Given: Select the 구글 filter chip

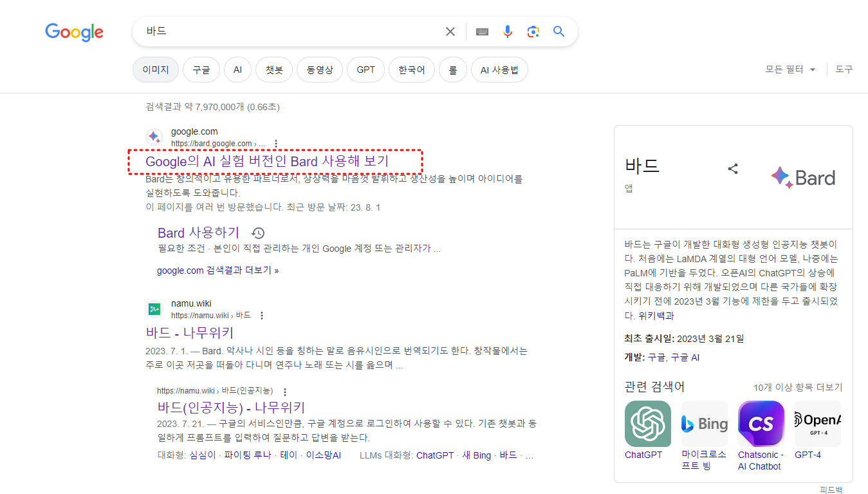Looking at the screenshot, I should pyautogui.click(x=201, y=70).
